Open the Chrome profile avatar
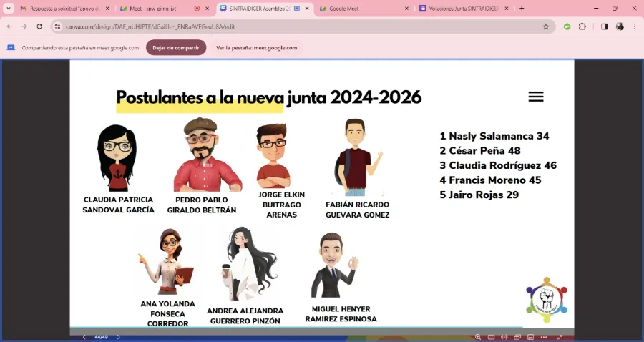Screen dimensions: 644x342 [x=620, y=26]
